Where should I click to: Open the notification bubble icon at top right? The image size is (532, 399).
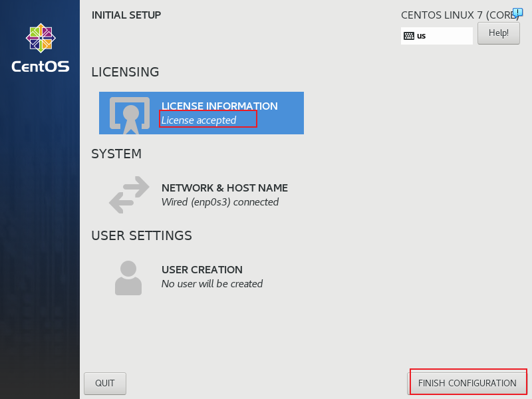[x=518, y=13]
